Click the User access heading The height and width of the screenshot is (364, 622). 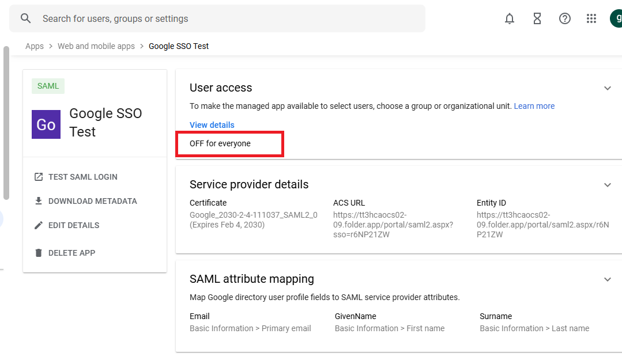[221, 88]
